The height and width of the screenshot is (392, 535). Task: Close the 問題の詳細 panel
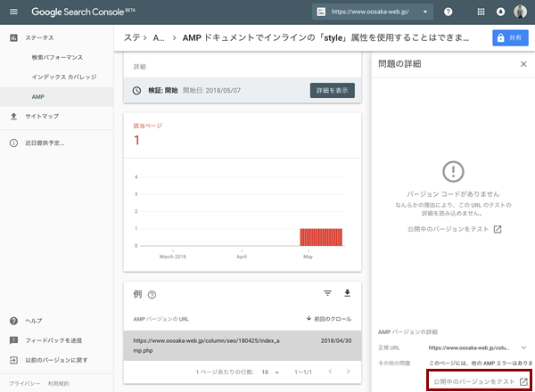point(523,64)
